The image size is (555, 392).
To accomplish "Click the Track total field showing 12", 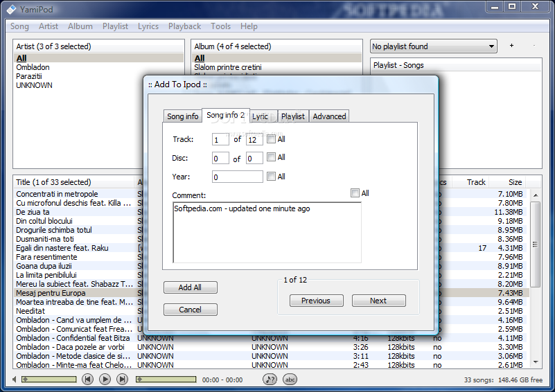I will [254, 139].
